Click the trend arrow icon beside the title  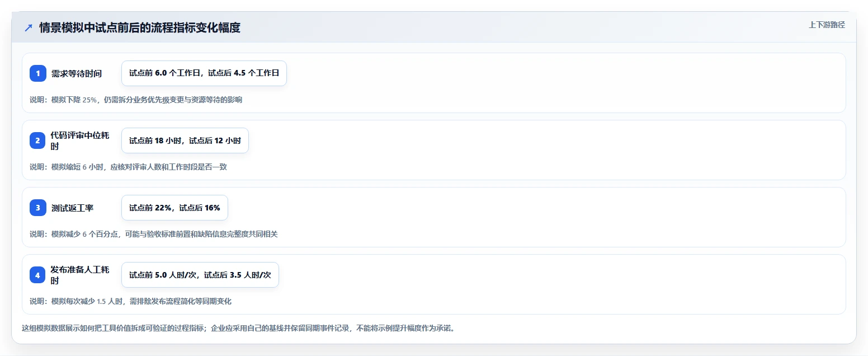tap(29, 27)
